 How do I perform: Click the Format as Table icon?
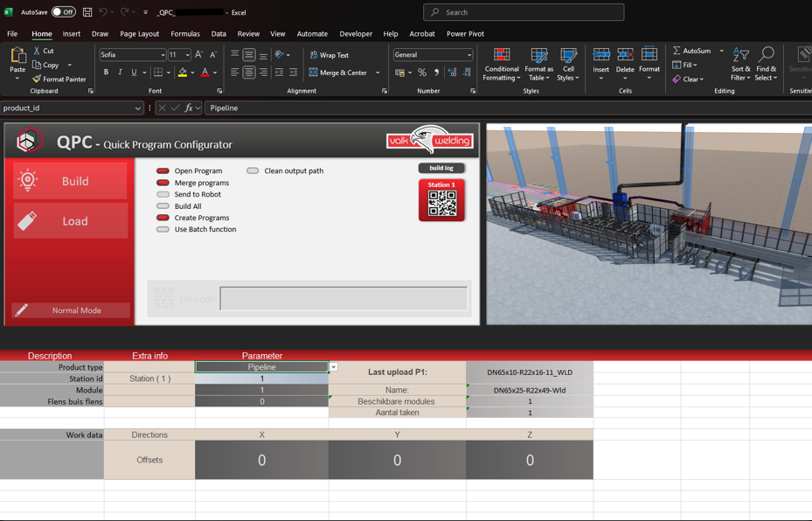click(538, 55)
